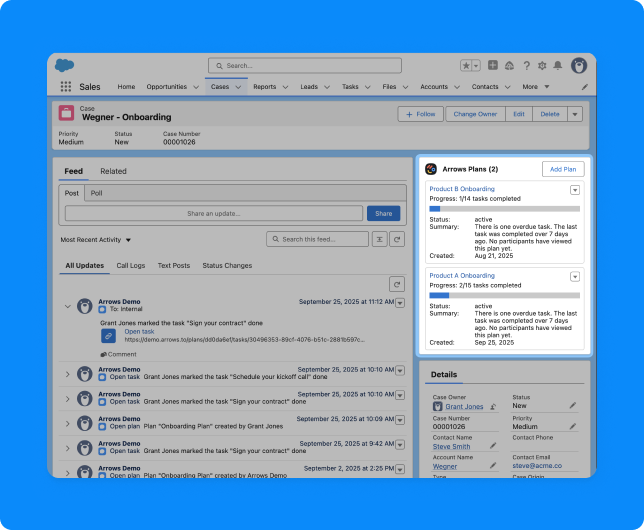The height and width of the screenshot is (530, 644).
Task: Click the Salesforce cloud logo
Action: click(64, 65)
